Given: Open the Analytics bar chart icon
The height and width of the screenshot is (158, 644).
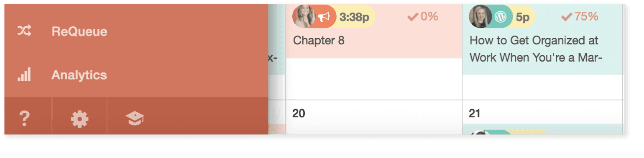Looking at the screenshot, I should pyautogui.click(x=24, y=75).
